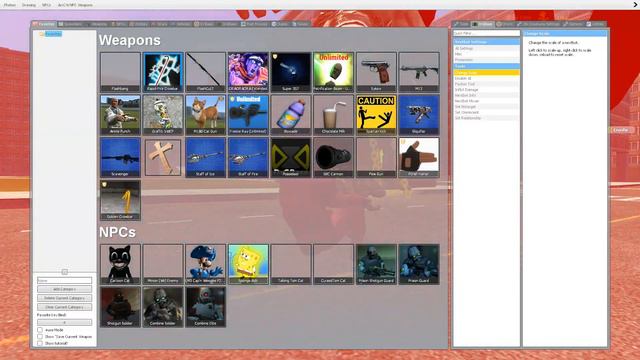Screen dimensions: 640x360
Task: Choose the purple anime punch weapon
Action: pyautogui.click(x=248, y=72)
